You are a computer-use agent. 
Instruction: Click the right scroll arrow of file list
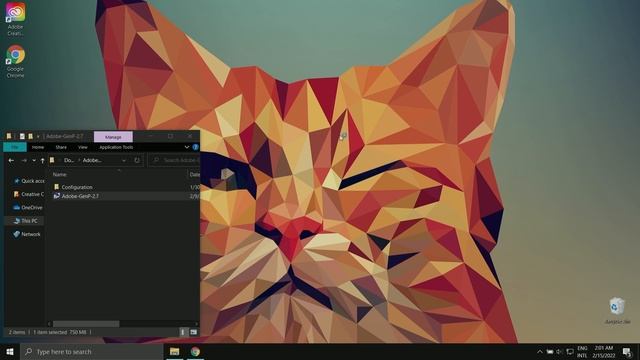(197, 324)
